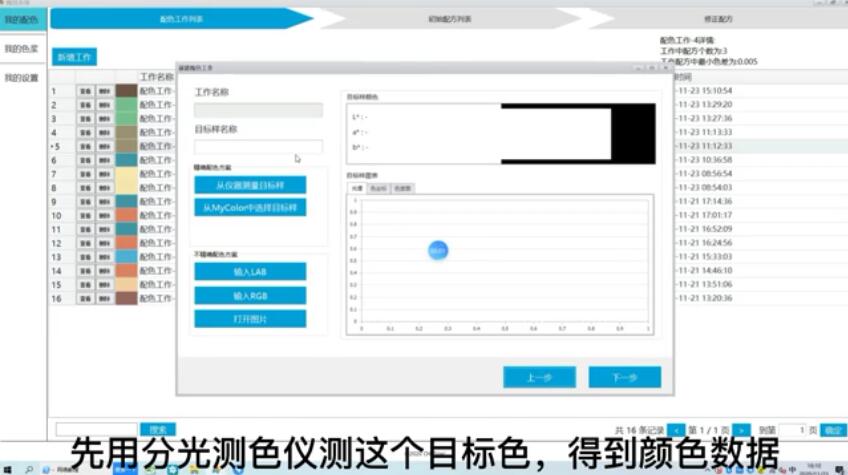
Task: Select the middle tab above the chart
Action: [379, 188]
